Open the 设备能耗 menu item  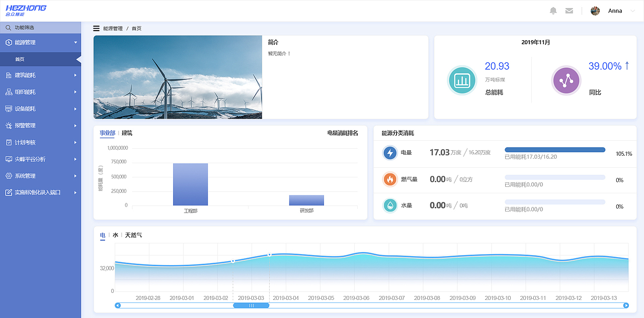40,109
